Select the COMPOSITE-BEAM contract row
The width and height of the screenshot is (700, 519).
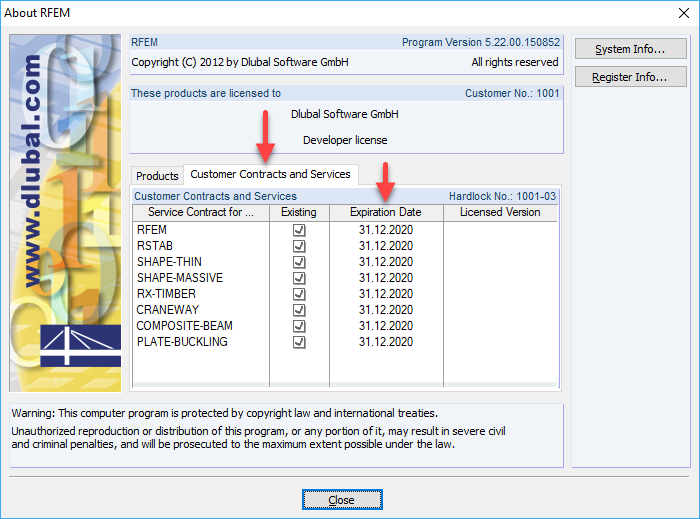[x=345, y=326]
